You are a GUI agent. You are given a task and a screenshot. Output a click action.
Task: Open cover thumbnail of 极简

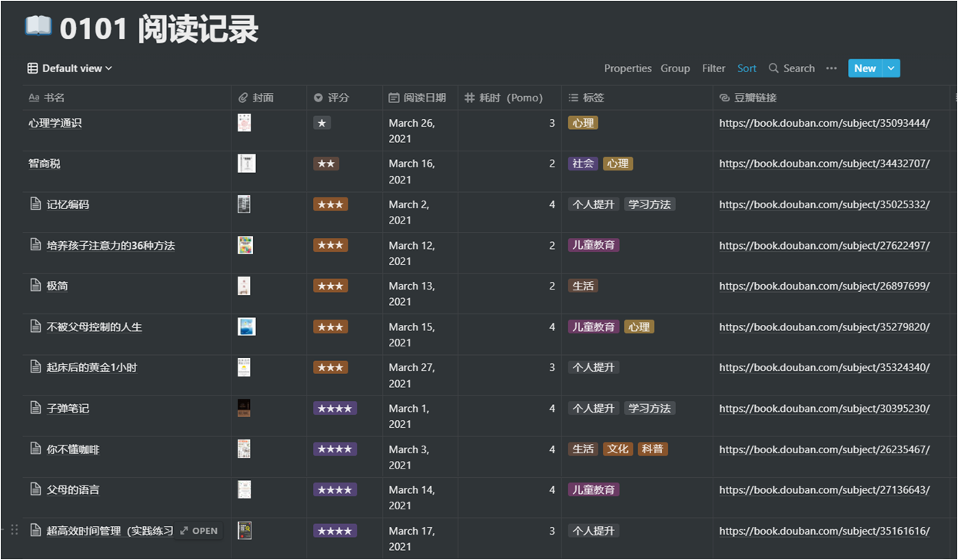pyautogui.click(x=244, y=286)
